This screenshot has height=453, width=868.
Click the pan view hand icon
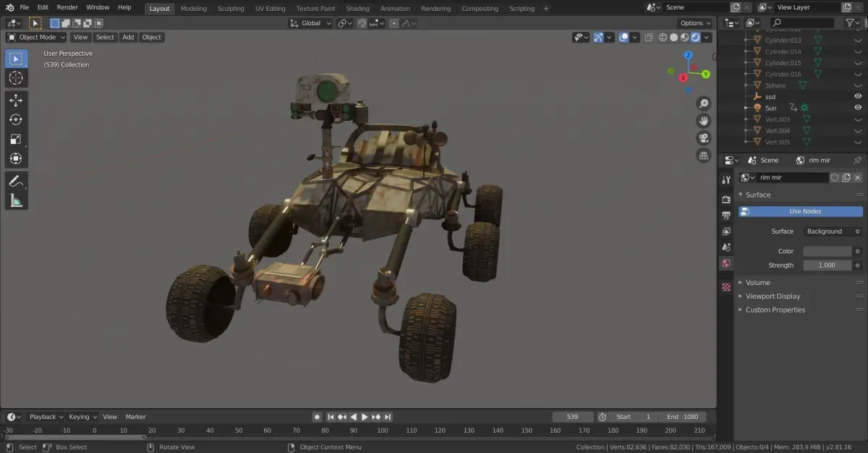(703, 121)
